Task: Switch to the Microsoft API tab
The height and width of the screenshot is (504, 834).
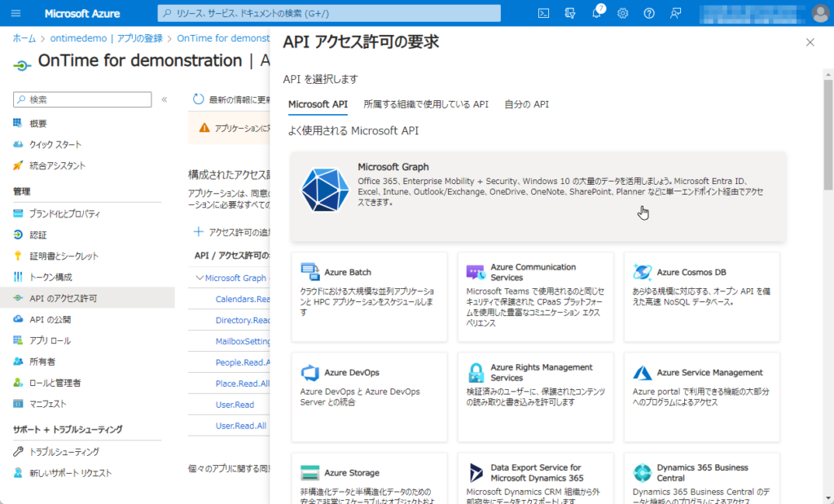Action: 318,104
